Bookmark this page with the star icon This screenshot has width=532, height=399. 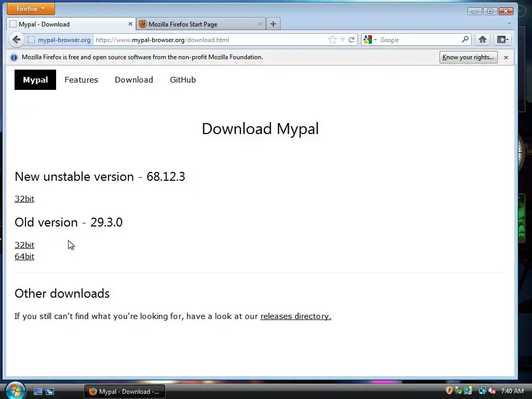point(332,39)
